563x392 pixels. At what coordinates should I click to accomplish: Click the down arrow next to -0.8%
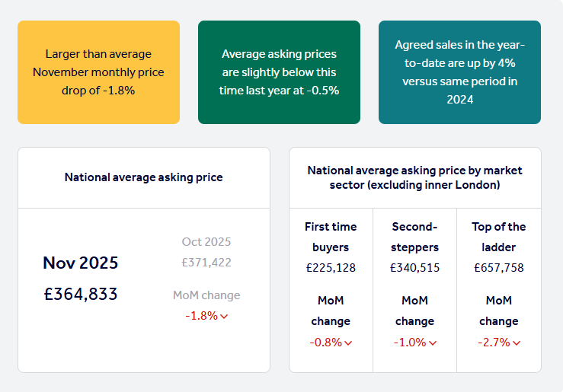tap(348, 343)
